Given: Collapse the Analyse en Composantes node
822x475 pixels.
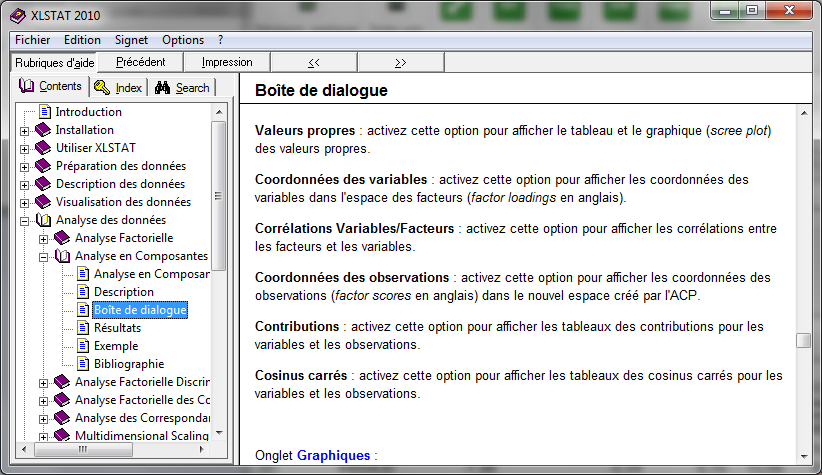Looking at the screenshot, I should pyautogui.click(x=44, y=257).
